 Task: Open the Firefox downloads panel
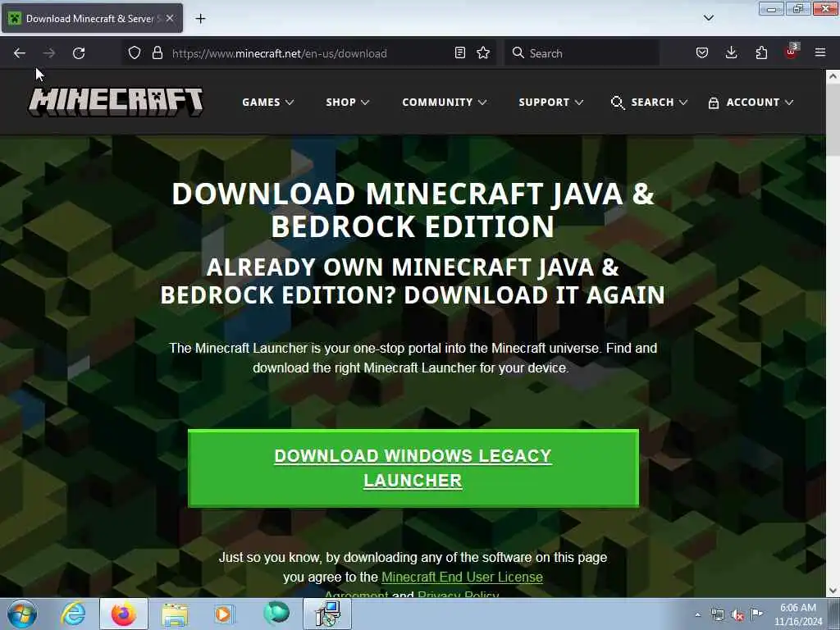tap(731, 52)
